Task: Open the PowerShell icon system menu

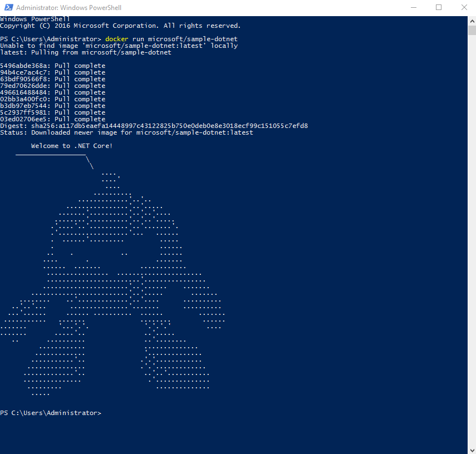Action: pos(8,8)
